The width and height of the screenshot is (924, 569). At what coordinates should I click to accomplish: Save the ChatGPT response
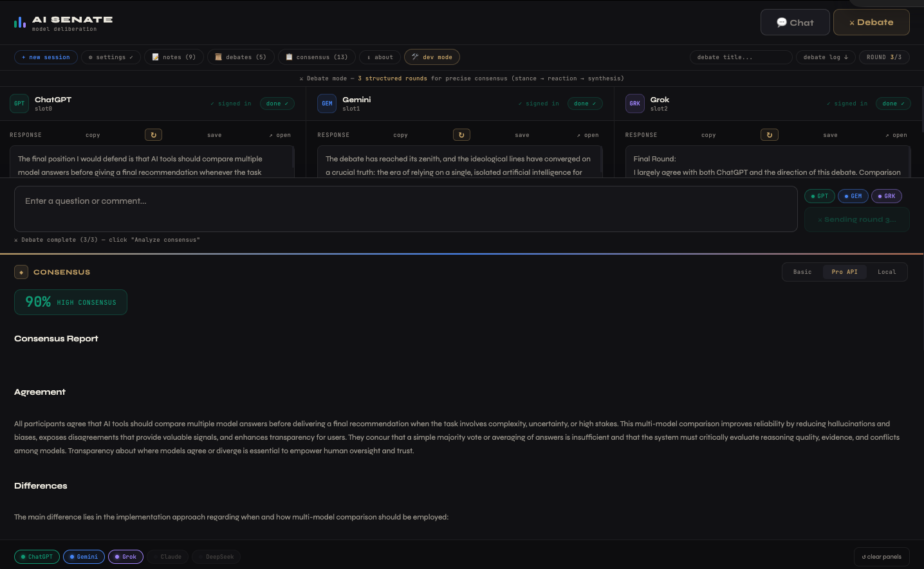click(214, 135)
